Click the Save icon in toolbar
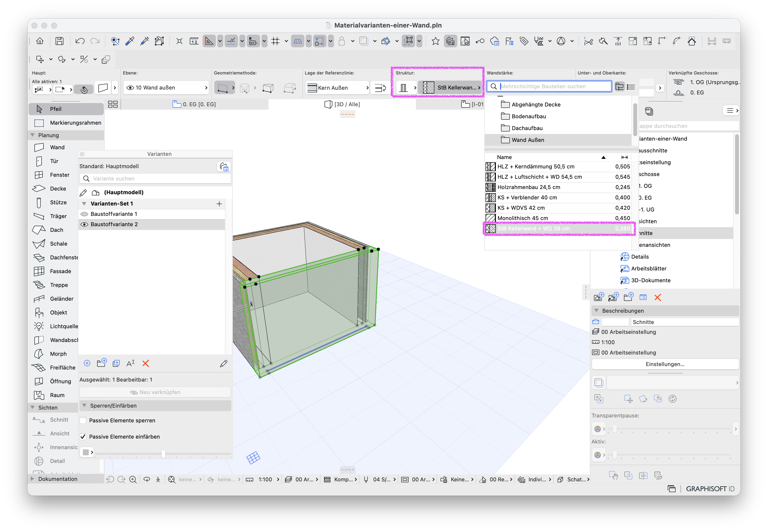The height and width of the screenshot is (532, 768). (x=59, y=41)
